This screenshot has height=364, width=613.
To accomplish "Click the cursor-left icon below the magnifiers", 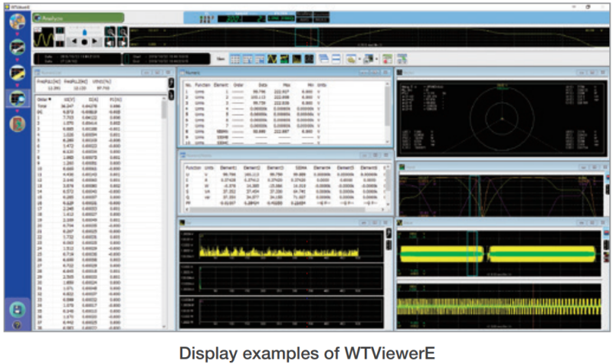I will point(110,42).
